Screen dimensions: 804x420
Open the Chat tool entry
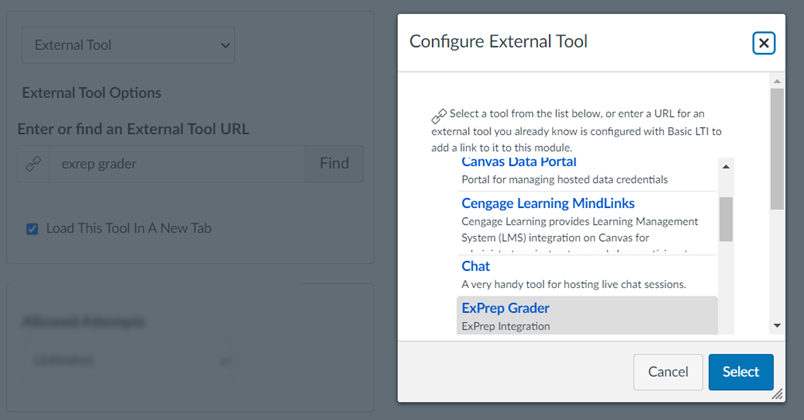point(475,266)
